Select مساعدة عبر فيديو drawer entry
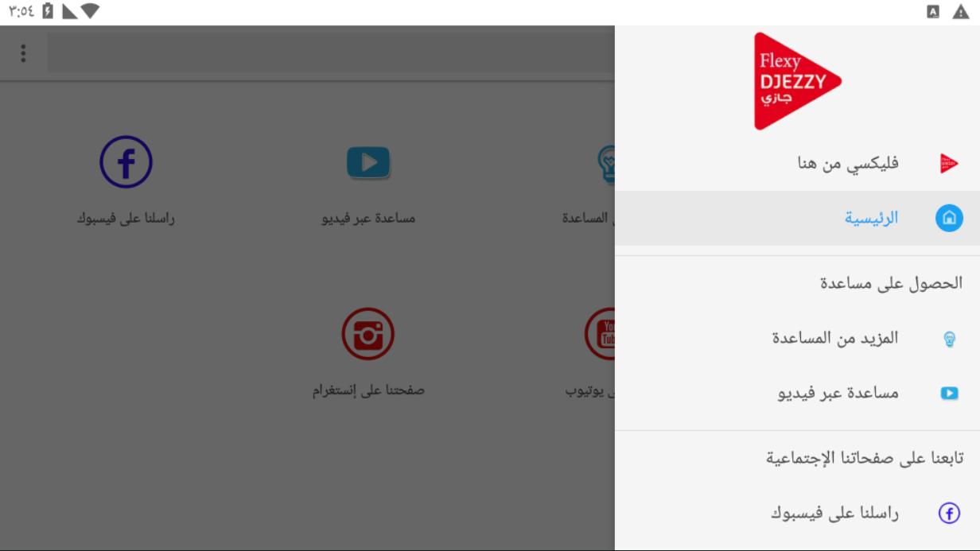This screenshot has width=980, height=551. 797,393
